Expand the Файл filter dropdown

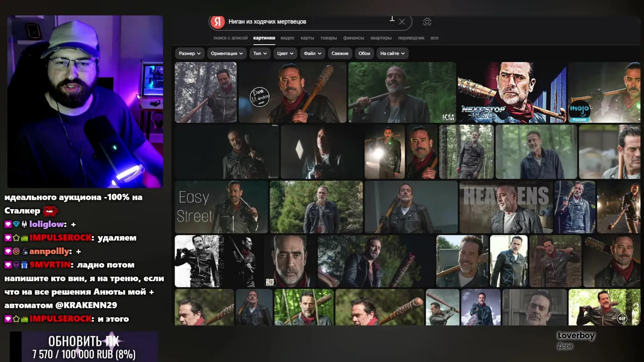312,53
